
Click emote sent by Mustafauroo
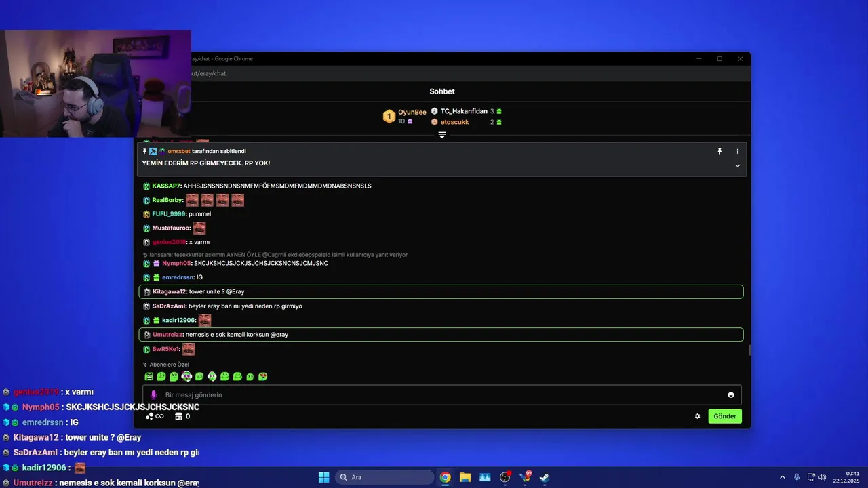click(199, 228)
